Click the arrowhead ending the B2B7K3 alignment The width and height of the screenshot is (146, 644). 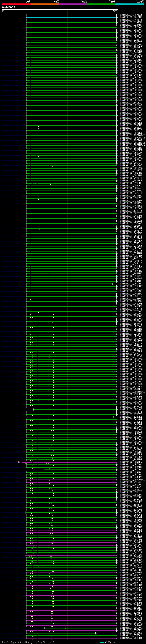click(x=113, y=417)
